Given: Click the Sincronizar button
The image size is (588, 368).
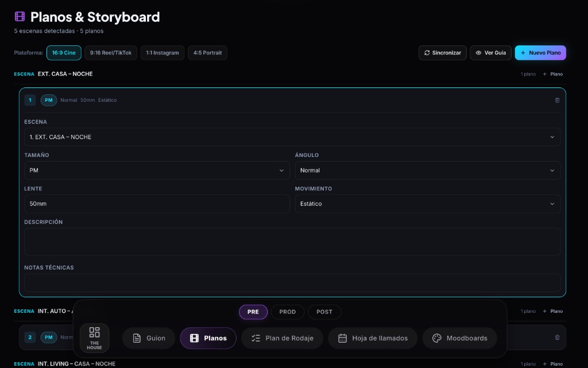Looking at the screenshot, I should [443, 53].
